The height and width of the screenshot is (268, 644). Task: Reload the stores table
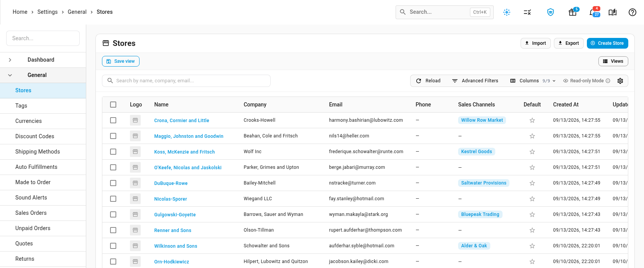pos(429,81)
